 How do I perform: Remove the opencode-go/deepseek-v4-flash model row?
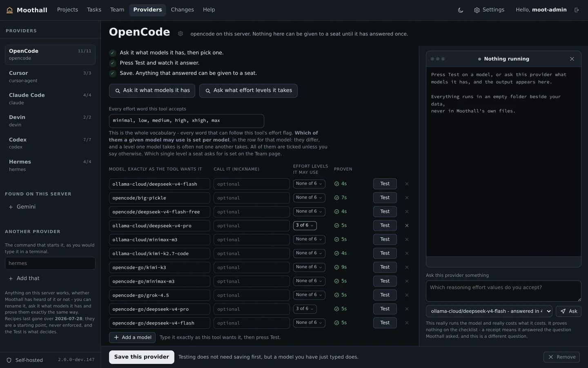point(407,323)
